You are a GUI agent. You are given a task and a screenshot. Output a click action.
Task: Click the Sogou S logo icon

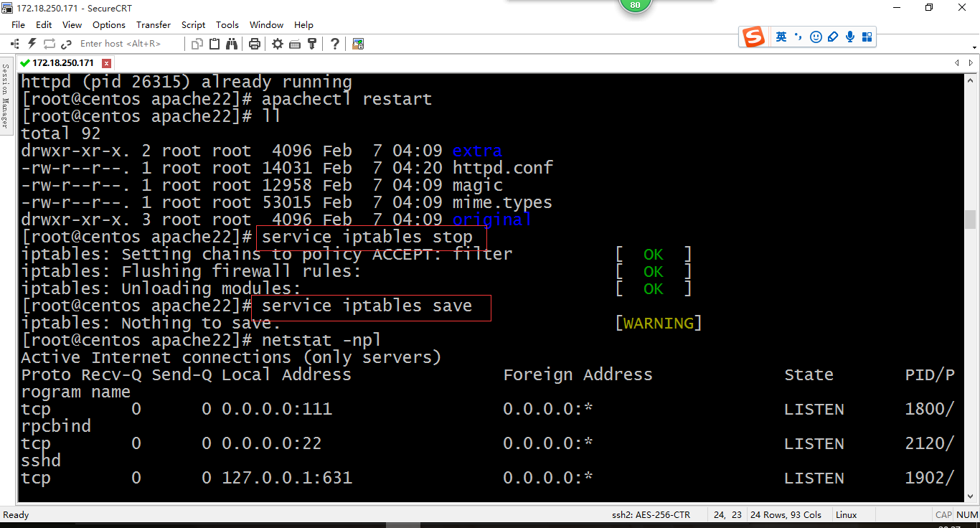tap(753, 37)
